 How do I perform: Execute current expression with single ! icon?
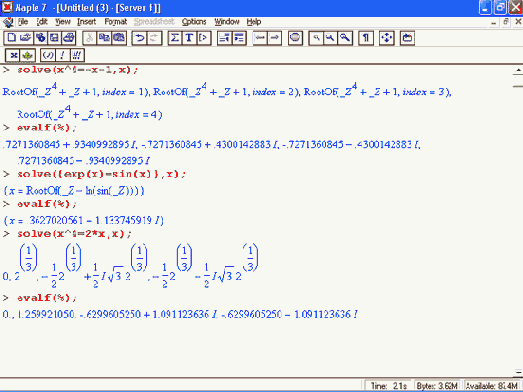click(62, 55)
